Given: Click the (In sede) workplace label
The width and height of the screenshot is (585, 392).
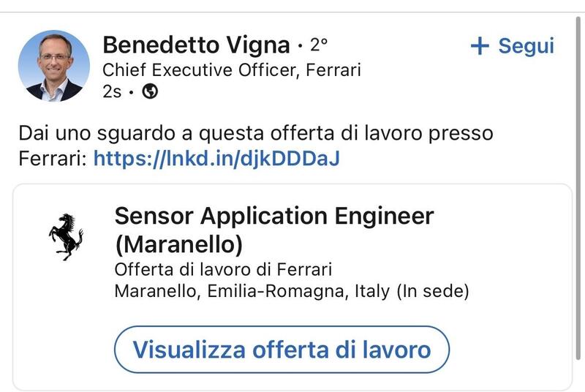Looking at the screenshot, I should point(433,291).
